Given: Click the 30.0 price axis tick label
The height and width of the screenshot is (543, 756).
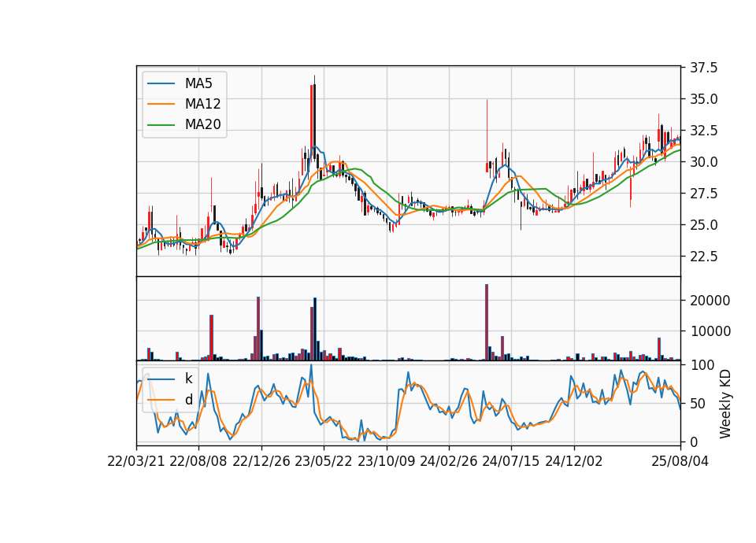Looking at the screenshot, I should [703, 162].
